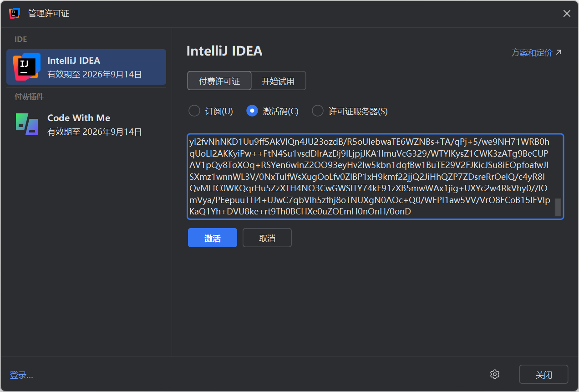Click the 管理许可证 title text
The image size is (579, 392).
(49, 14)
